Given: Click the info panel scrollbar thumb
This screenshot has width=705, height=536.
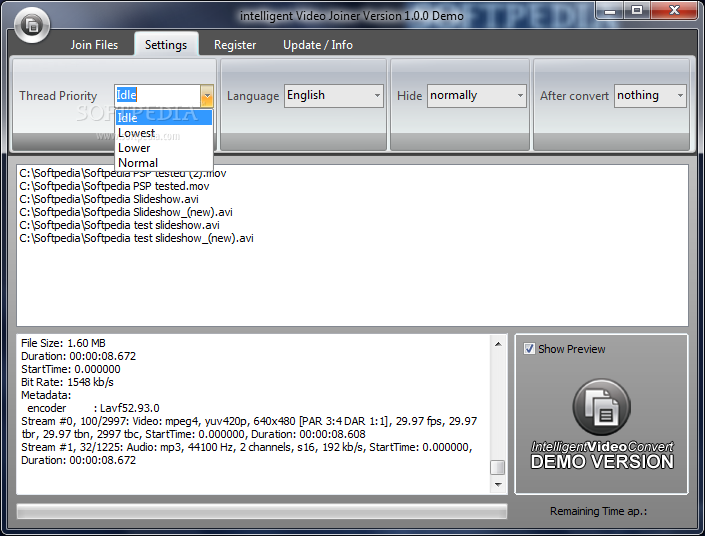Looking at the screenshot, I should (498, 467).
